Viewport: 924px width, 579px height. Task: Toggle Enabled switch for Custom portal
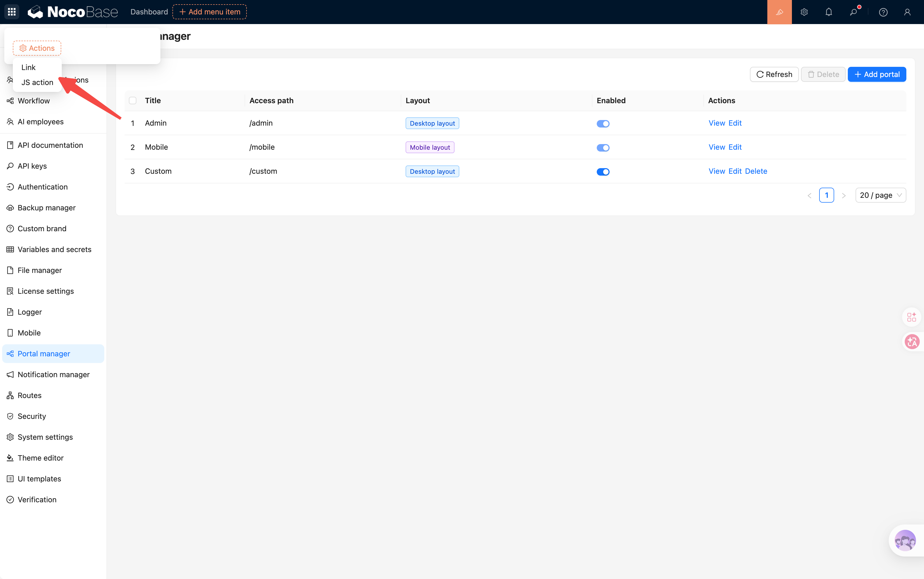[603, 172]
